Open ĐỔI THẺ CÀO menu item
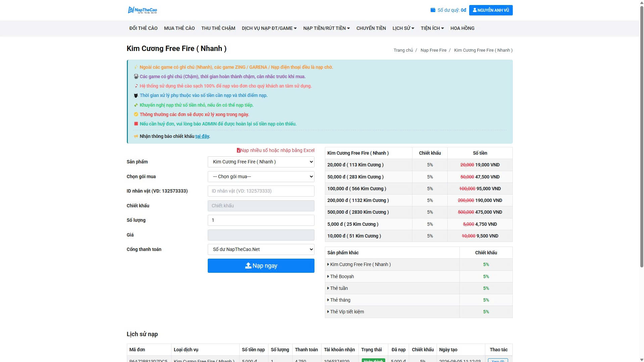 143,28
